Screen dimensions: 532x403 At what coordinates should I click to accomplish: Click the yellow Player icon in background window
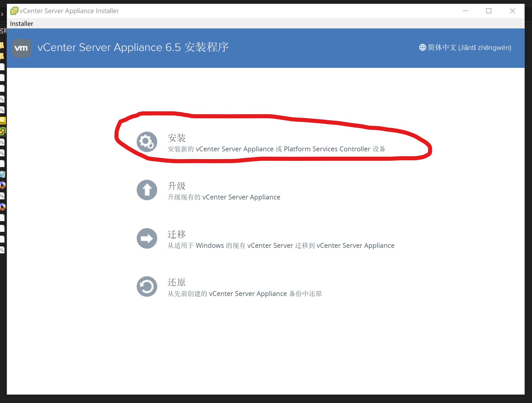pos(3,121)
